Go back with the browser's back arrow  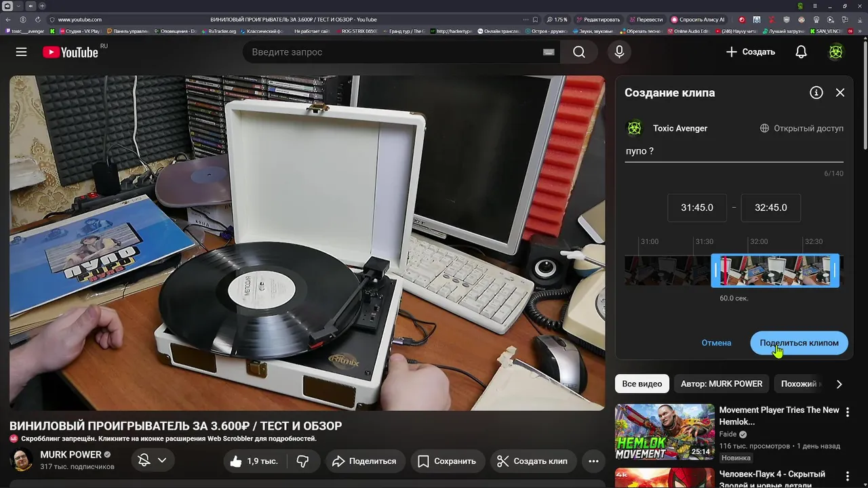[x=8, y=20]
